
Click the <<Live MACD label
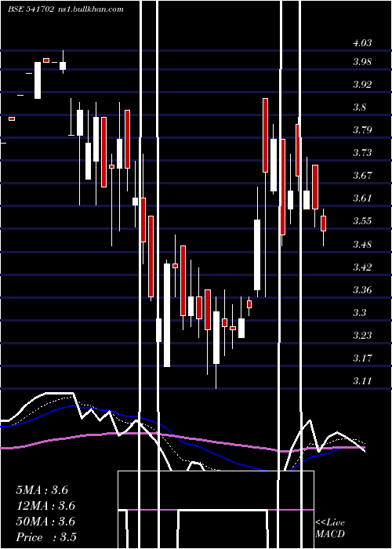click(330, 528)
